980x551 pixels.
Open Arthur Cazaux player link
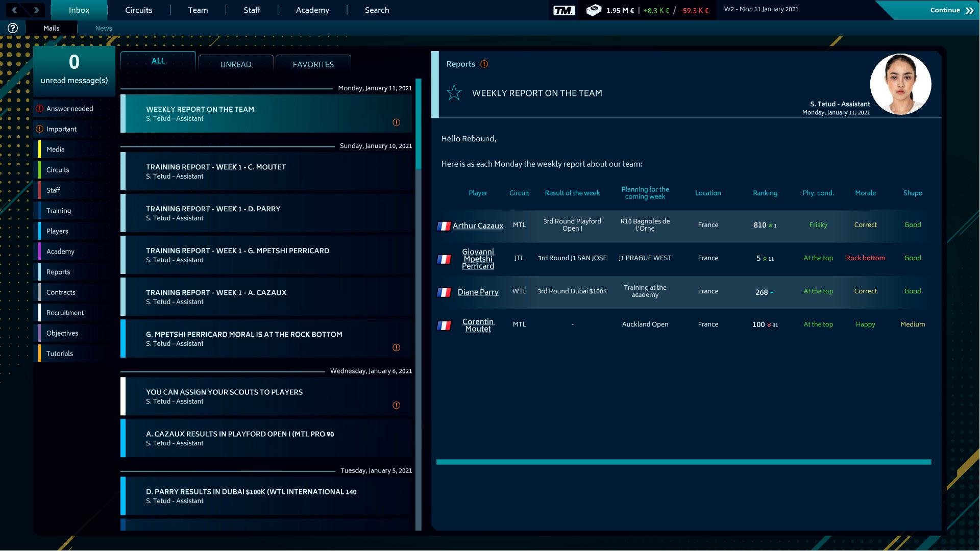(x=478, y=226)
